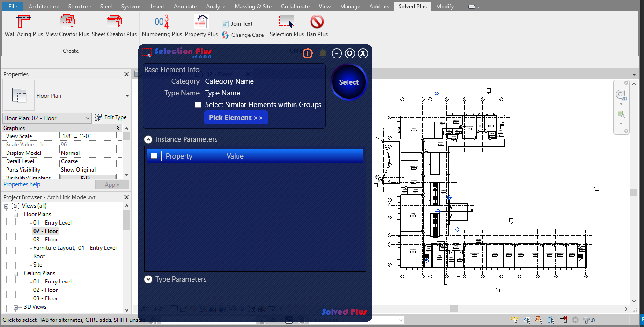This screenshot has height=327, width=644.
Task: Launch the Wall Axing Plus tool
Action: (x=24, y=26)
